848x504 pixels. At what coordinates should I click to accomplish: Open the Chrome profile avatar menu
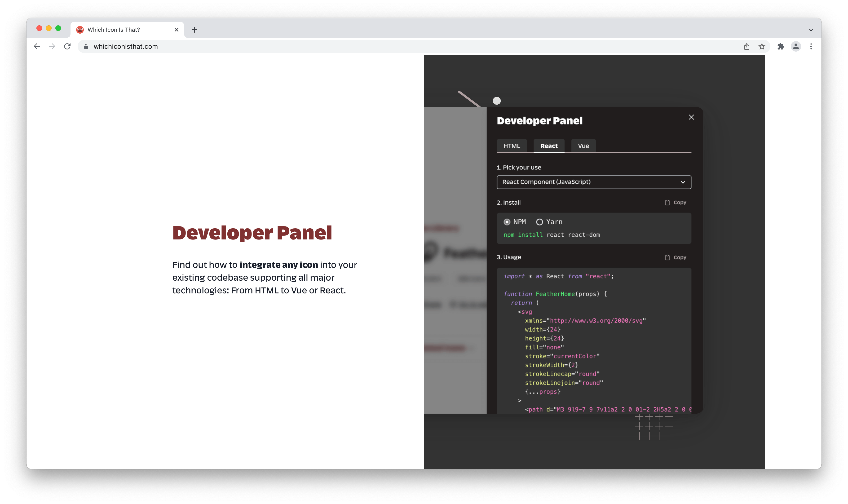[796, 47]
